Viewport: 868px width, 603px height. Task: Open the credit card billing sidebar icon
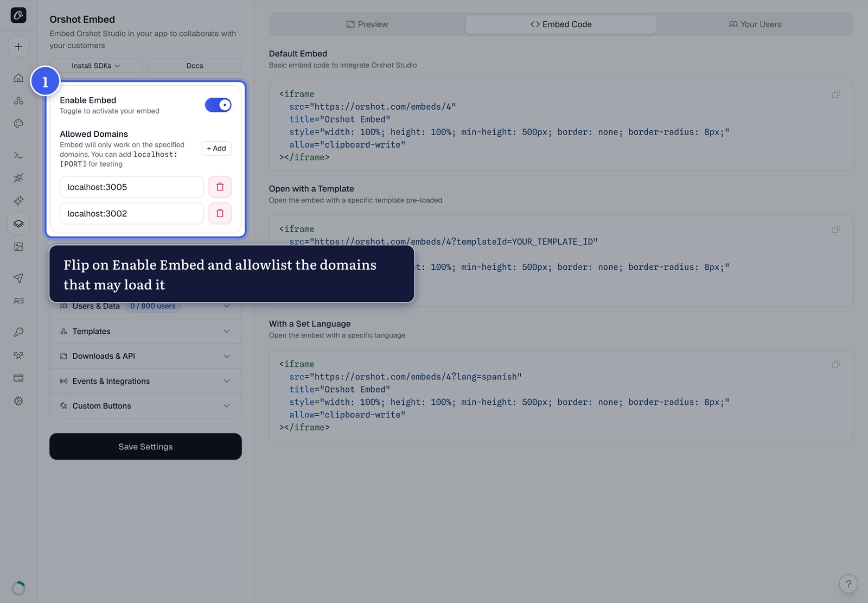click(18, 378)
